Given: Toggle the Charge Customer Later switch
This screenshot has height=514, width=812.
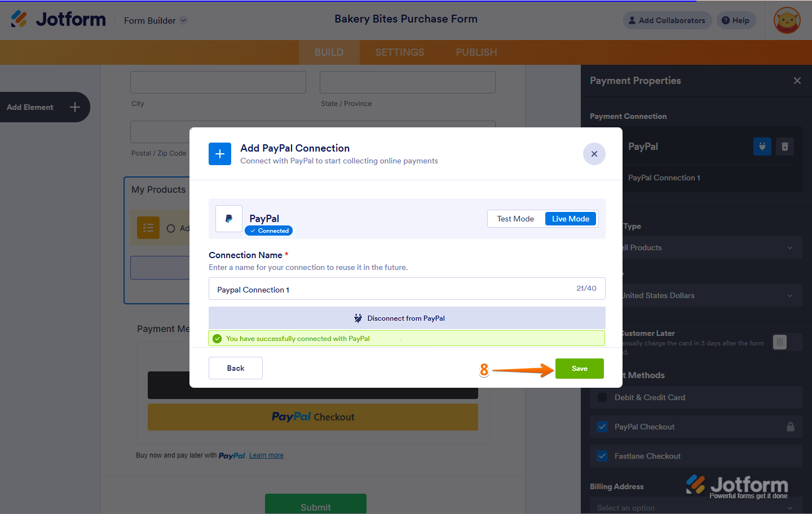Looking at the screenshot, I should [780, 342].
